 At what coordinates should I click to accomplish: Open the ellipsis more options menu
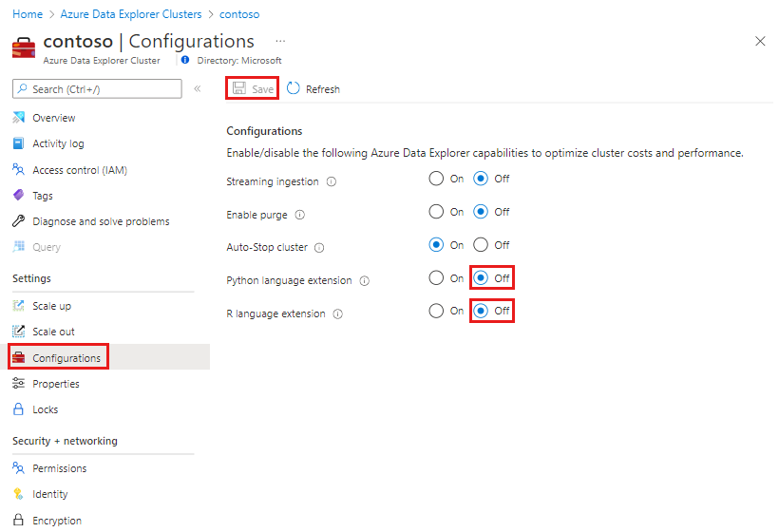pyautogui.click(x=279, y=41)
